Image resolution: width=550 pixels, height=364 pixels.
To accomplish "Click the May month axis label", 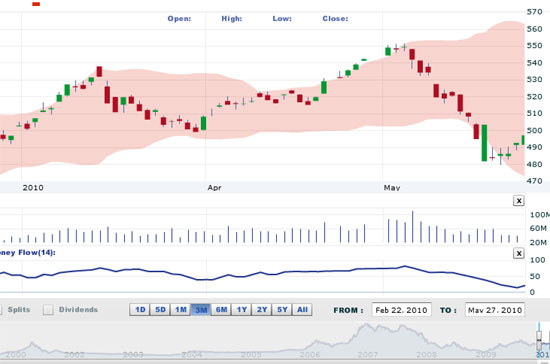I will [392, 188].
